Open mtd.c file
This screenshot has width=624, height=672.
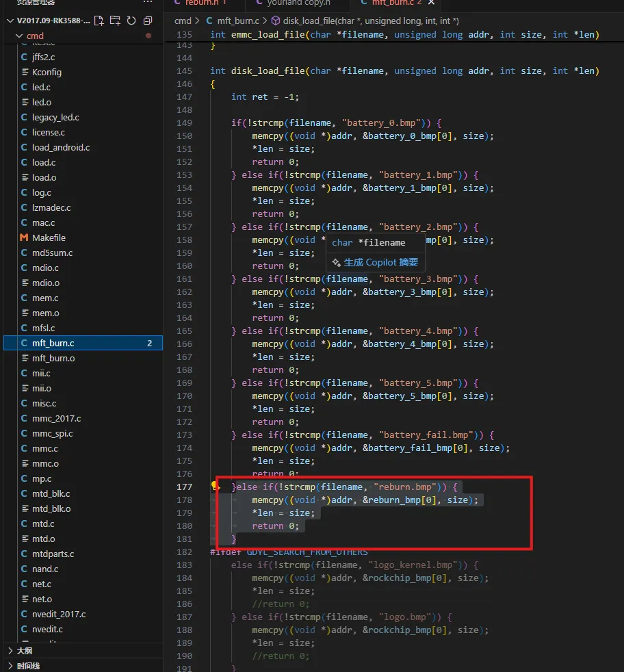click(x=83, y=524)
